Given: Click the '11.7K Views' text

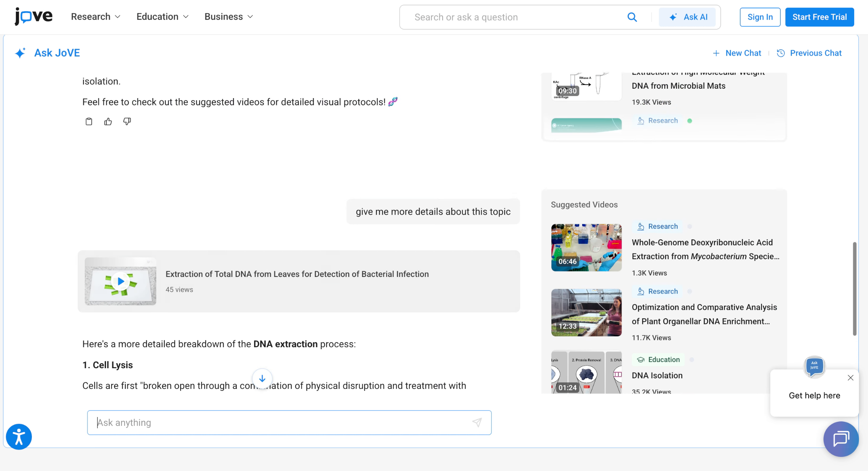Looking at the screenshot, I should pyautogui.click(x=651, y=338).
